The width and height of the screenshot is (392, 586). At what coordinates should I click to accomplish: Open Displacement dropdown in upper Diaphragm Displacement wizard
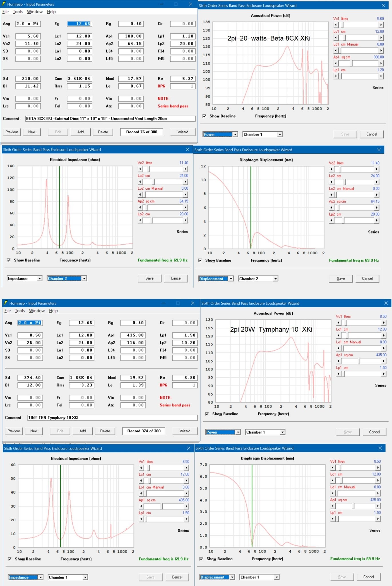231,279
